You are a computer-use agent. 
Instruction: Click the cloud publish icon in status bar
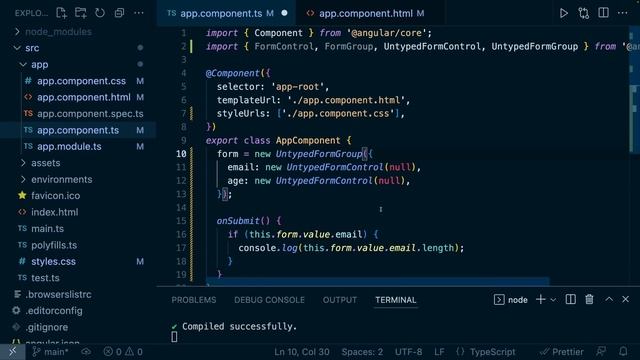[86, 351]
